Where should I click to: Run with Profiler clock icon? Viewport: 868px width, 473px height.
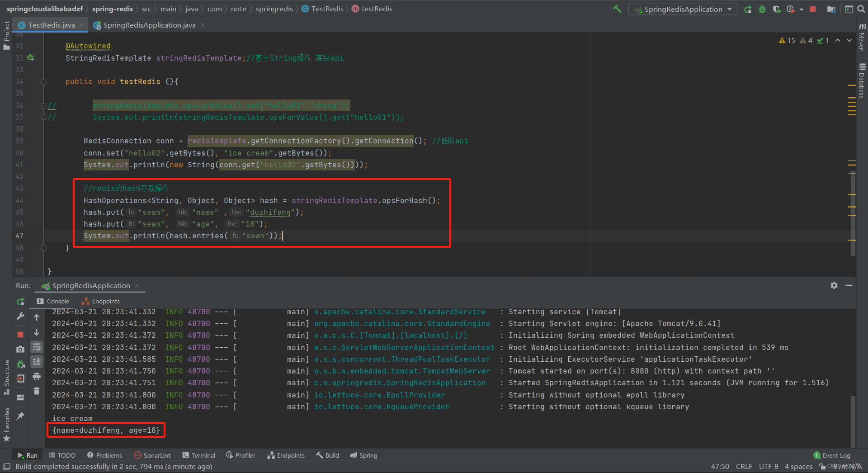pos(791,9)
